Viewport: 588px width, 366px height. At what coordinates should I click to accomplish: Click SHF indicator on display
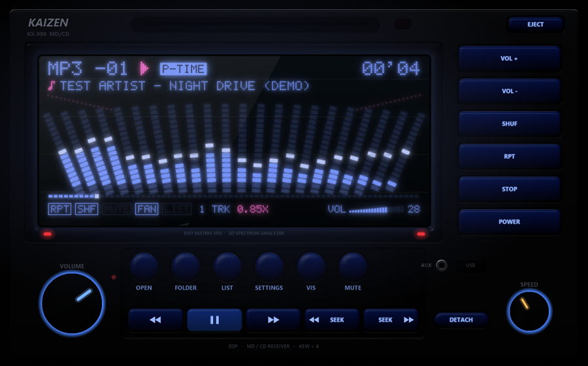87,209
